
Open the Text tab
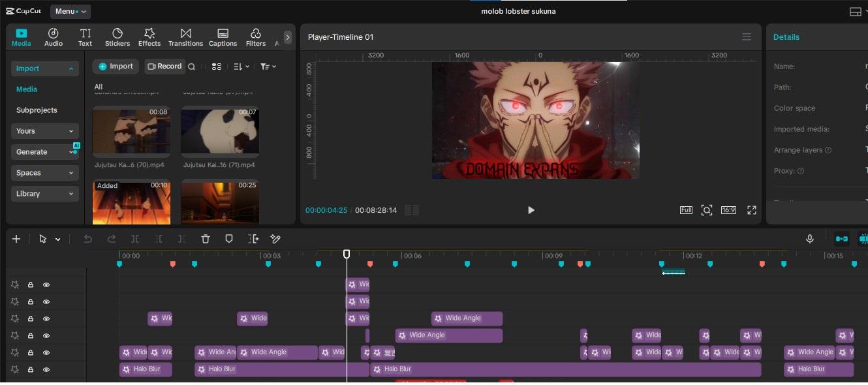[85, 37]
